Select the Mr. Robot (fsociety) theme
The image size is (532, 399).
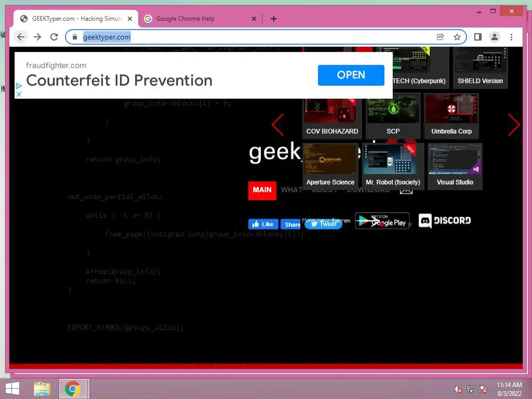[393, 166]
